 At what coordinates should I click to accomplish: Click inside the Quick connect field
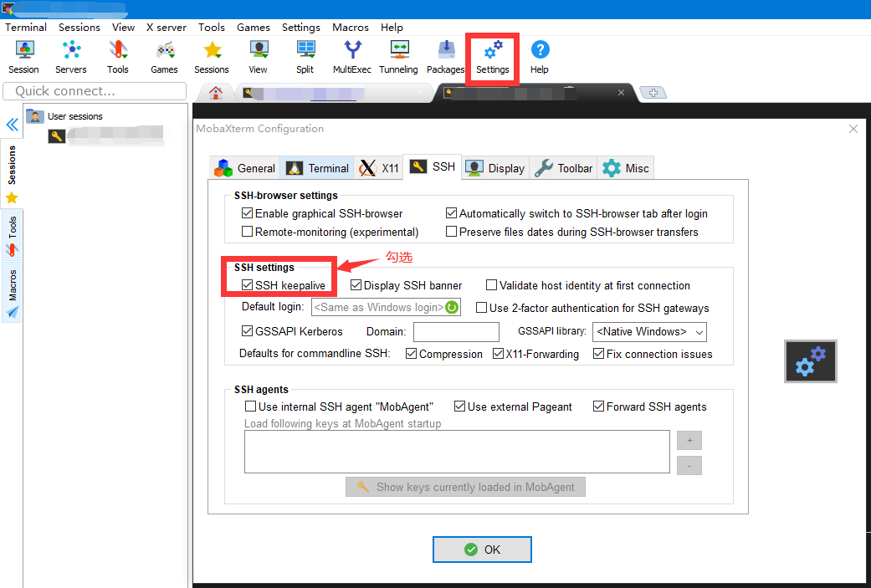click(x=92, y=90)
